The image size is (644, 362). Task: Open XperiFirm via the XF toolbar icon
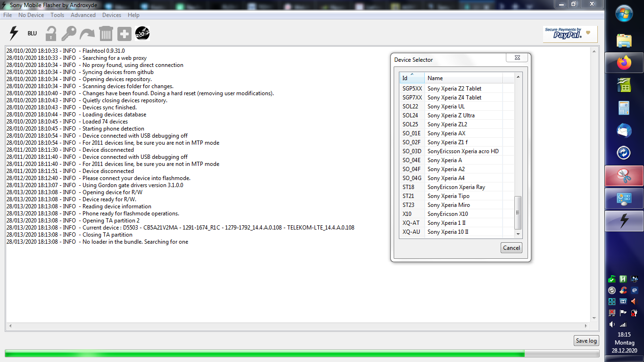142,33
